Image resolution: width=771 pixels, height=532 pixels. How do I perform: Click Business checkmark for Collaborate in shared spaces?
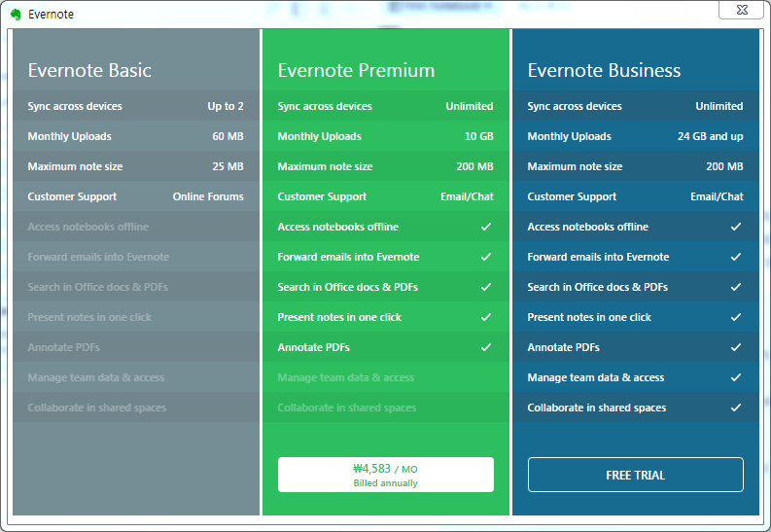[x=736, y=408]
